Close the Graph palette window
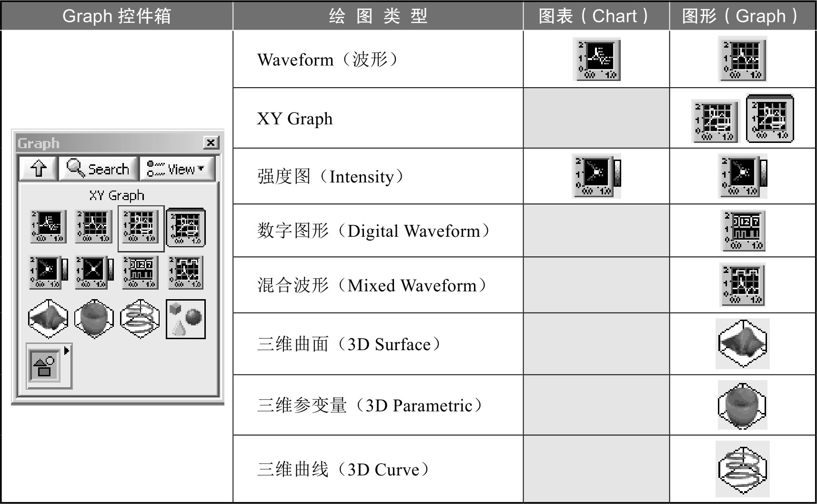This screenshot has width=817, height=504. [211, 142]
